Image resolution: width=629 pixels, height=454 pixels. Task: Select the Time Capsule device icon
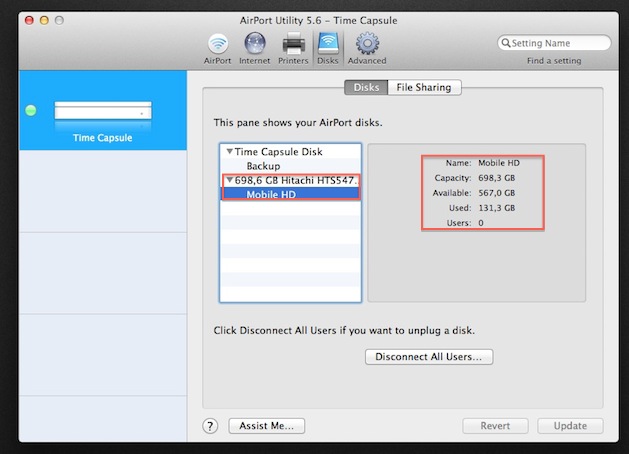(103, 111)
